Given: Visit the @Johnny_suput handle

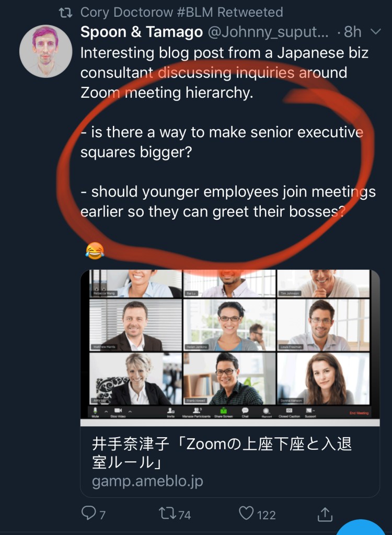Looking at the screenshot, I should 268,32.
